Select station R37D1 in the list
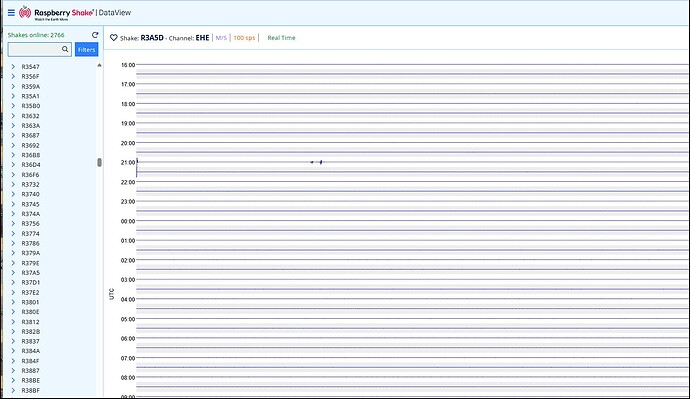 point(30,282)
